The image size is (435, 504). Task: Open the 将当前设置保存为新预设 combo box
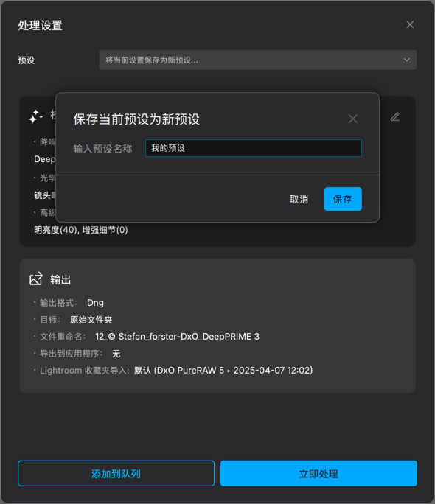pos(258,60)
